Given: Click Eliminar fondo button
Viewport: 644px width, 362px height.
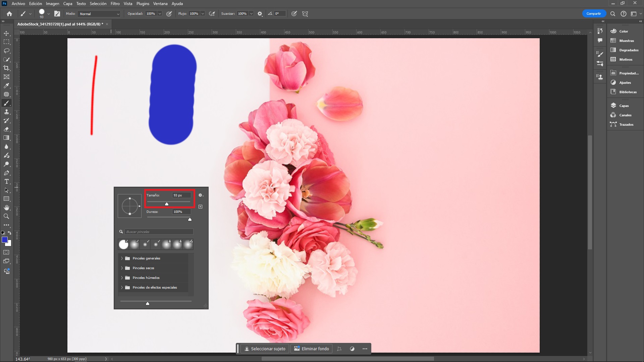Looking at the screenshot, I should [312, 349].
